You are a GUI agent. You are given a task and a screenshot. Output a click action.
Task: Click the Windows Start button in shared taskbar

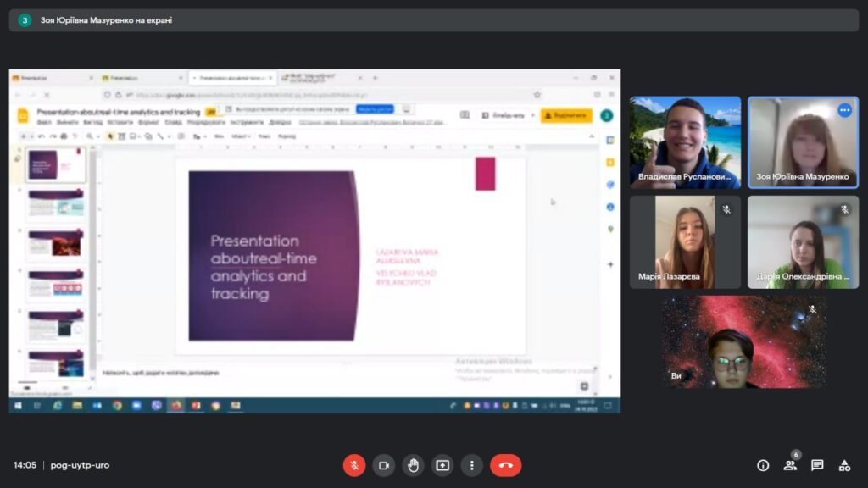click(18, 406)
